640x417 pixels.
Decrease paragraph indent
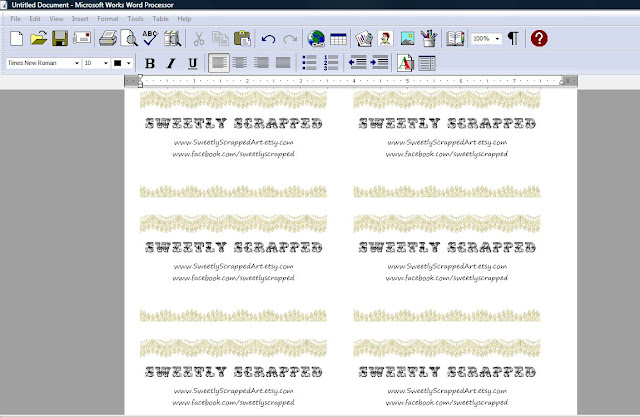tap(358, 63)
